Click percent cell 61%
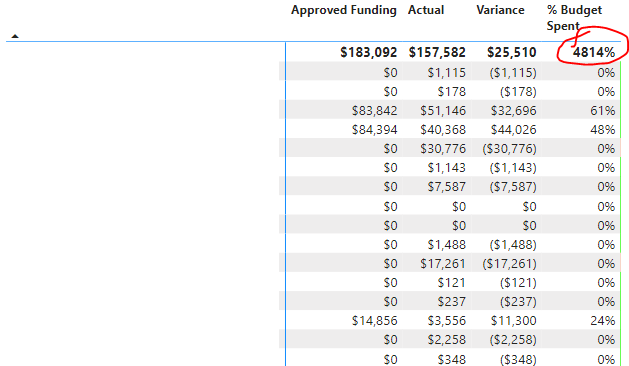This screenshot has width=629, height=366. pyautogui.click(x=603, y=110)
